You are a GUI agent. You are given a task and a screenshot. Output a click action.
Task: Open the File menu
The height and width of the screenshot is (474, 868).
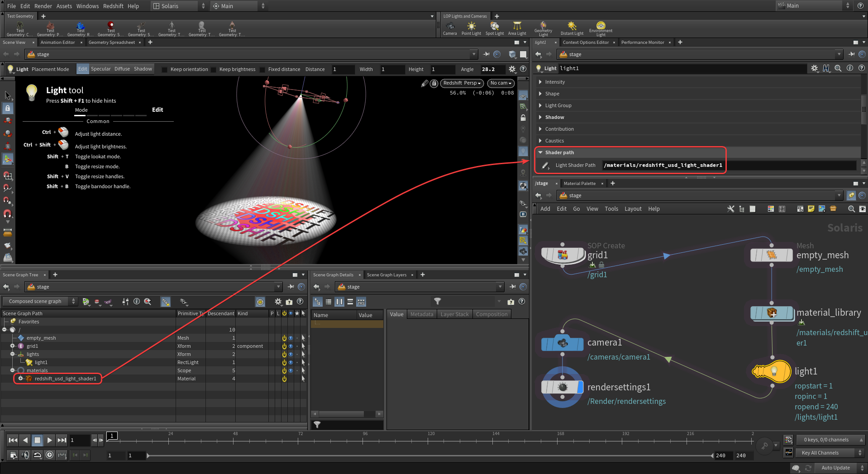pos(11,6)
